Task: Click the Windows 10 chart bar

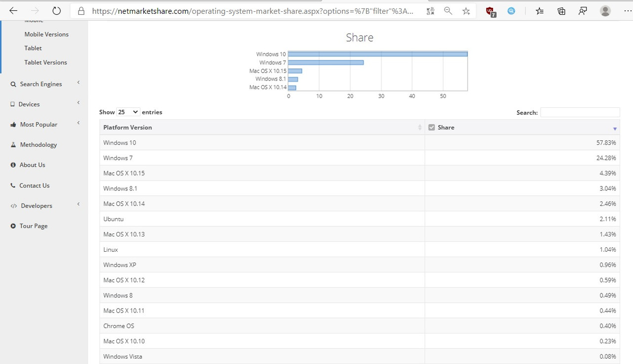Action: (x=378, y=54)
